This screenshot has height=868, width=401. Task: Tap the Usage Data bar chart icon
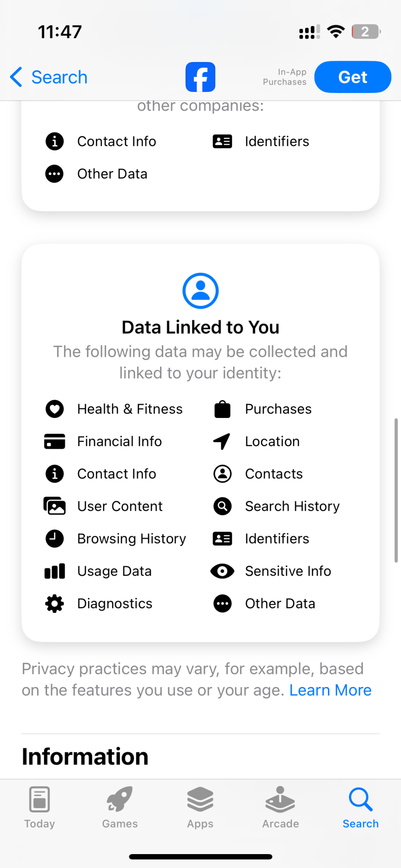click(55, 571)
